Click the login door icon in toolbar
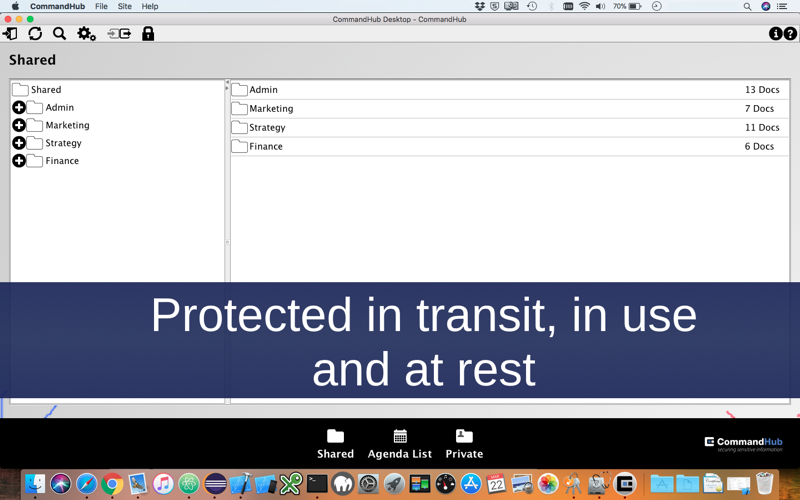This screenshot has width=800, height=500. pos(10,34)
